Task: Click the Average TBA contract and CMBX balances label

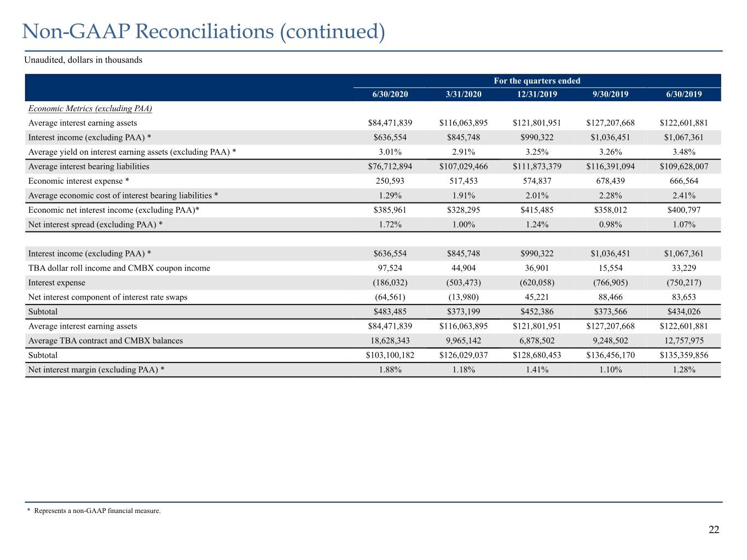Action: coord(106,341)
